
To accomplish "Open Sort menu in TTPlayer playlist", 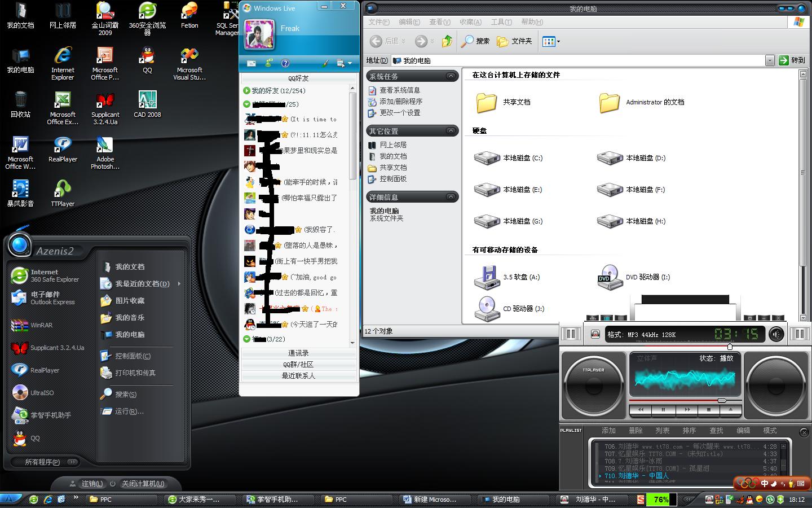I will pos(689,430).
